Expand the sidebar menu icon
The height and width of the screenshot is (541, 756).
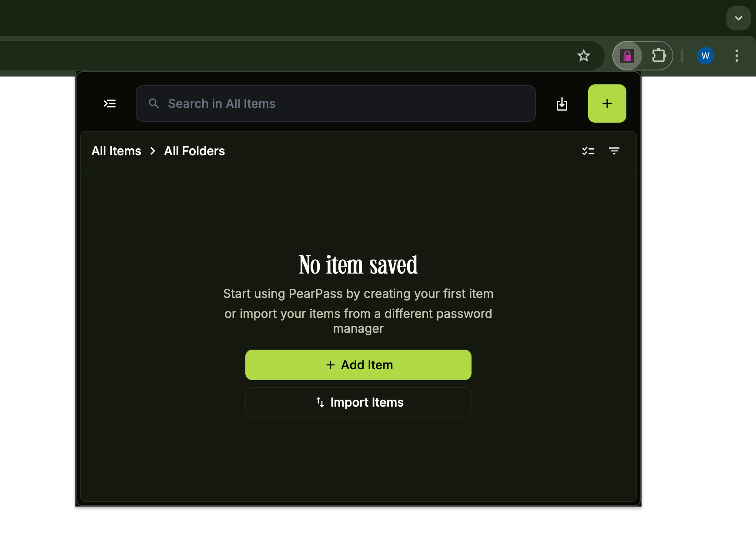110,104
